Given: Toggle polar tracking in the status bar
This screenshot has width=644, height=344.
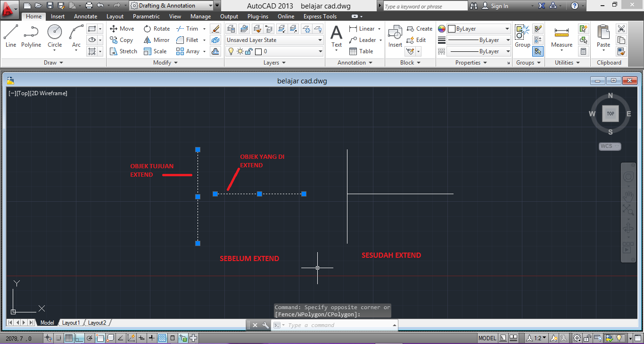Looking at the screenshot, I should pos(90,337).
